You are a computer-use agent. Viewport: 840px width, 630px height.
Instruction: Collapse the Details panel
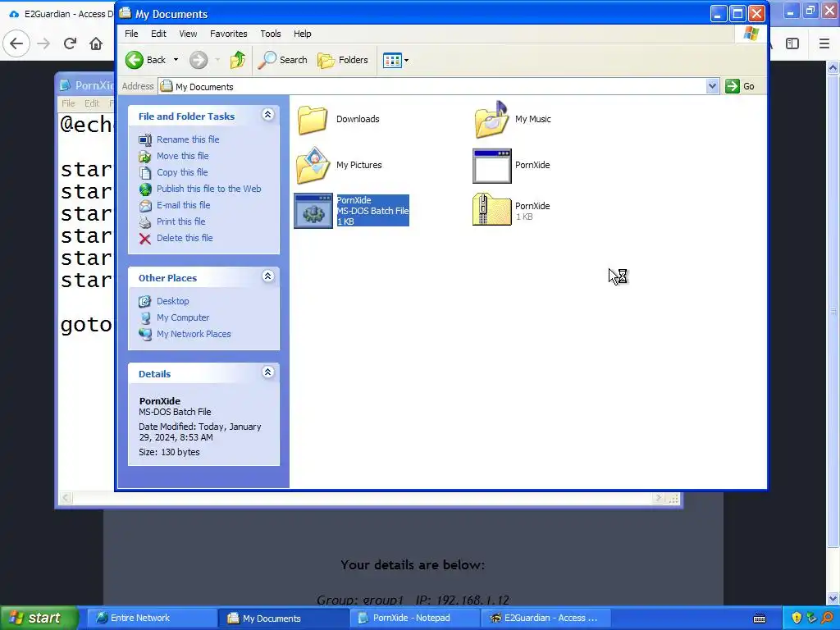coord(268,372)
